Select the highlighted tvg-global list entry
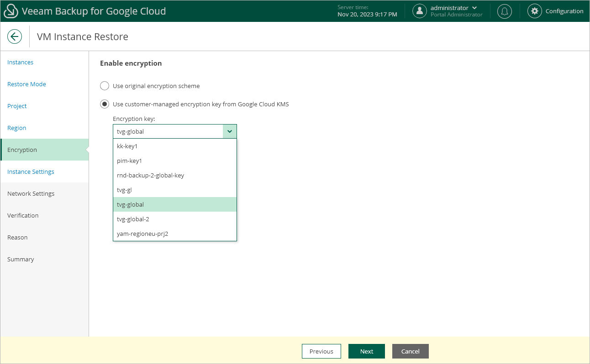Viewport: 590px width, 364px height. click(175, 204)
